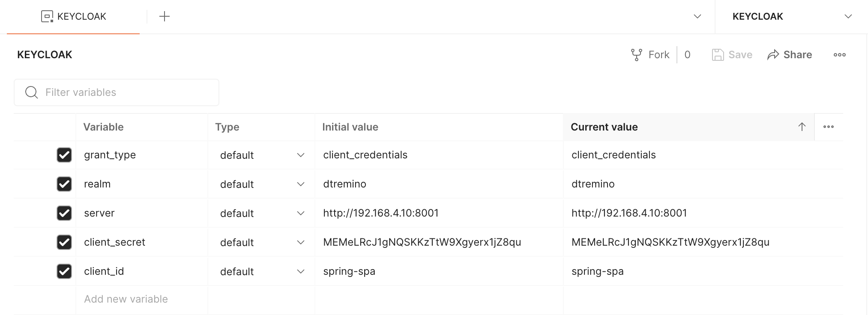Expand the type dropdown for server
Screen dimensions: 868x315
(x=262, y=213)
